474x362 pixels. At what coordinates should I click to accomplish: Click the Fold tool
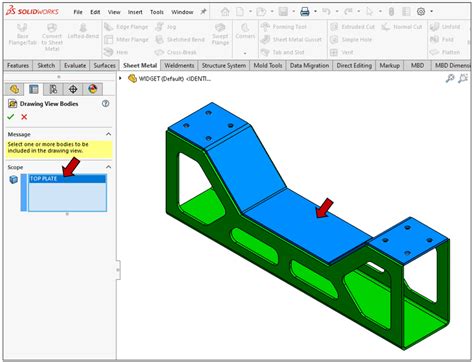(x=441, y=40)
